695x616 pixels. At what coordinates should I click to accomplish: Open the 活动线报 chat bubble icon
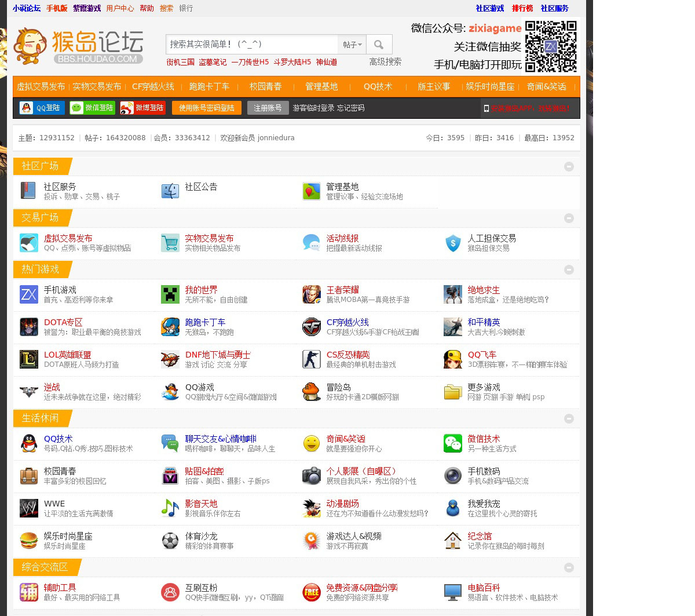[312, 243]
